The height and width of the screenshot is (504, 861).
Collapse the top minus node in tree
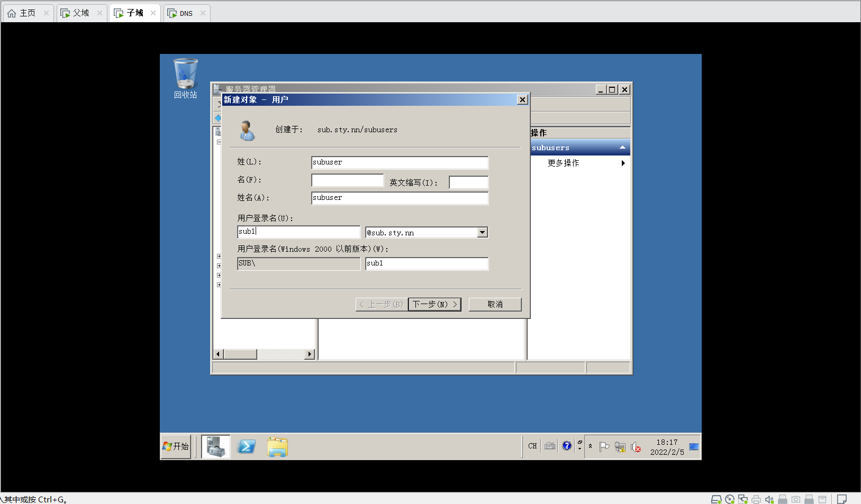[x=219, y=142]
